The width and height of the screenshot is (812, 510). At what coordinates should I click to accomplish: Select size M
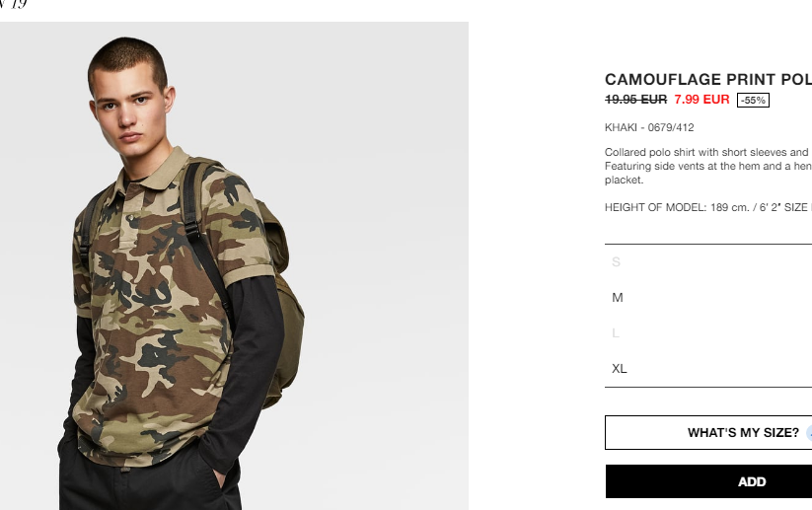coord(708,298)
